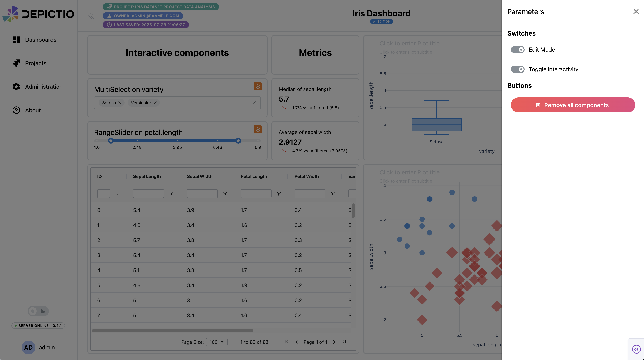Open the About page
The image size is (644, 360).
33,110
